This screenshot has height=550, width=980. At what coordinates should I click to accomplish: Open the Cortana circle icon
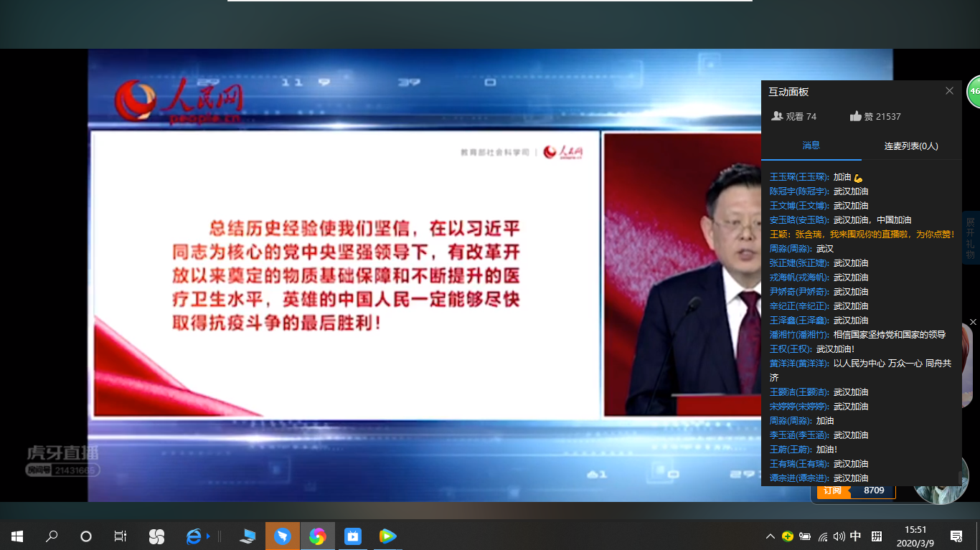click(x=86, y=536)
